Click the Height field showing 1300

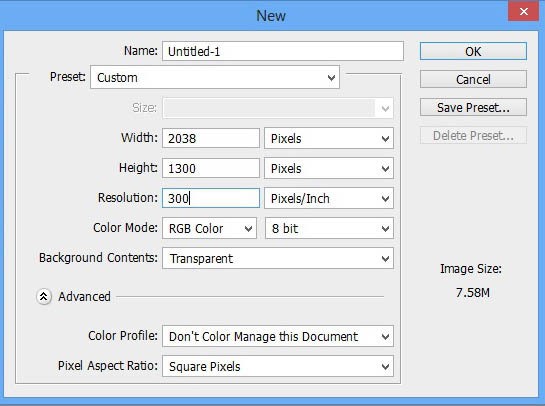pyautogui.click(x=211, y=169)
